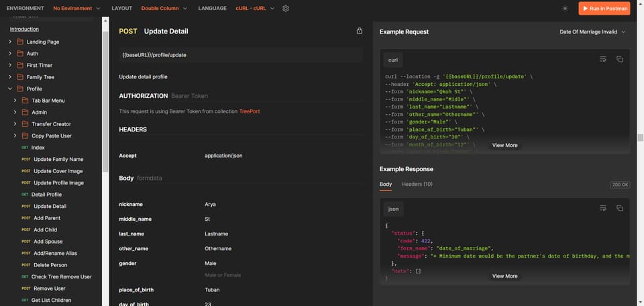Click Copy Paste User folder icon
Image resolution: width=644 pixels, height=306 pixels.
click(25, 136)
